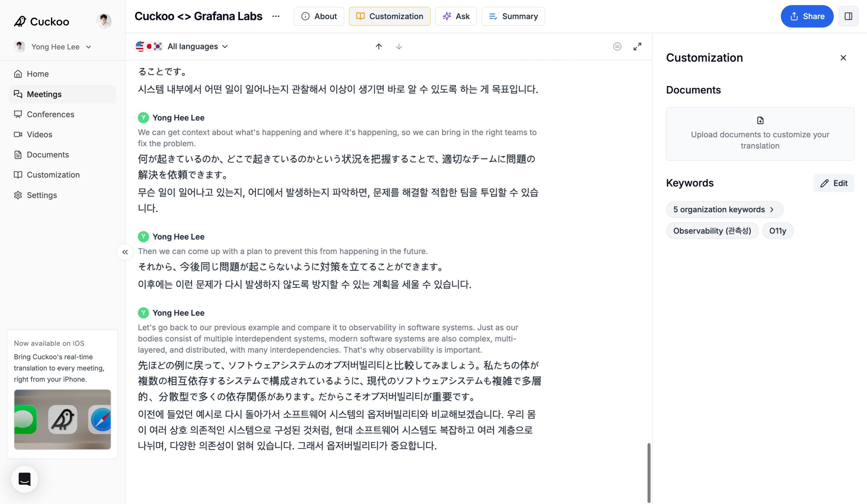Click Korean line starting '이후에는 이런 문제가'
867x504 pixels.
[x=304, y=284]
